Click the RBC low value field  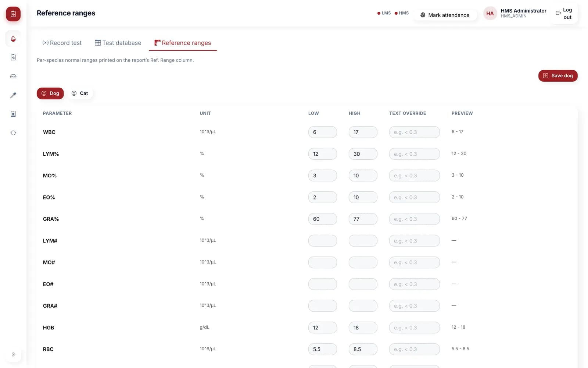click(x=323, y=349)
